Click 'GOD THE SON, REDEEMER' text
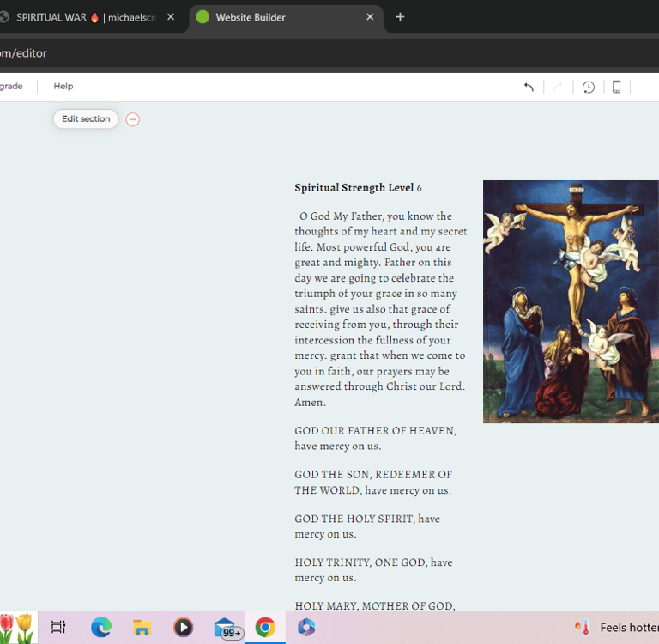 pyautogui.click(x=373, y=483)
